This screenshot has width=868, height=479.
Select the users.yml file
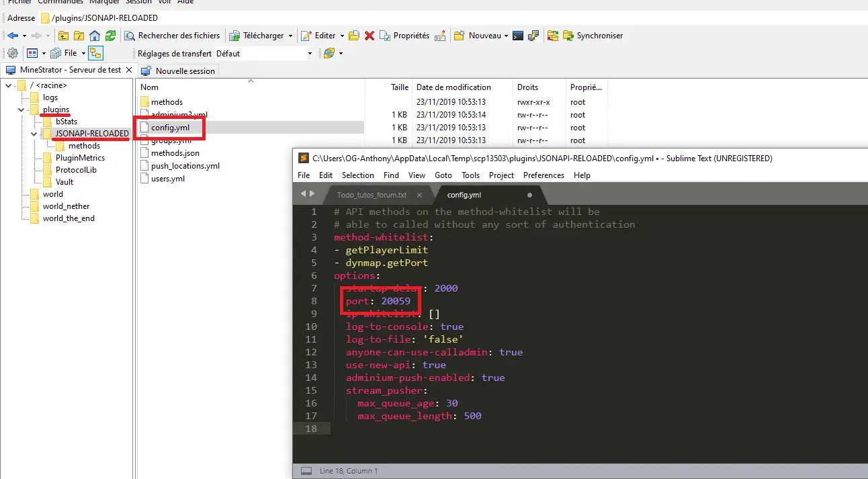(x=167, y=179)
